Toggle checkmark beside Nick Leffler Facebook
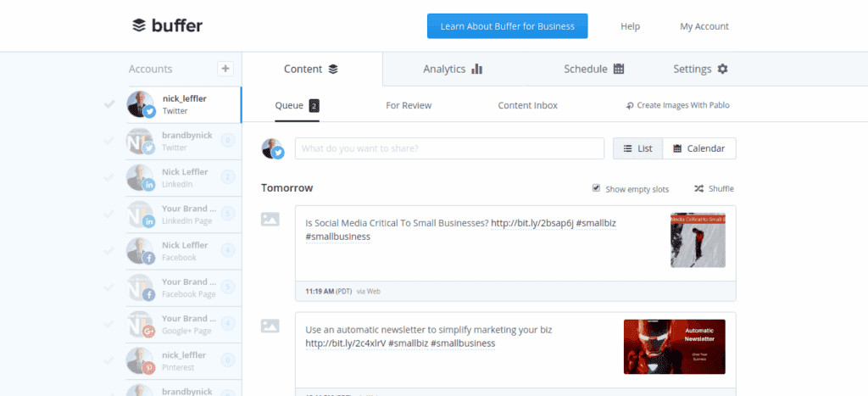This screenshot has width=868, height=396. coord(109,250)
